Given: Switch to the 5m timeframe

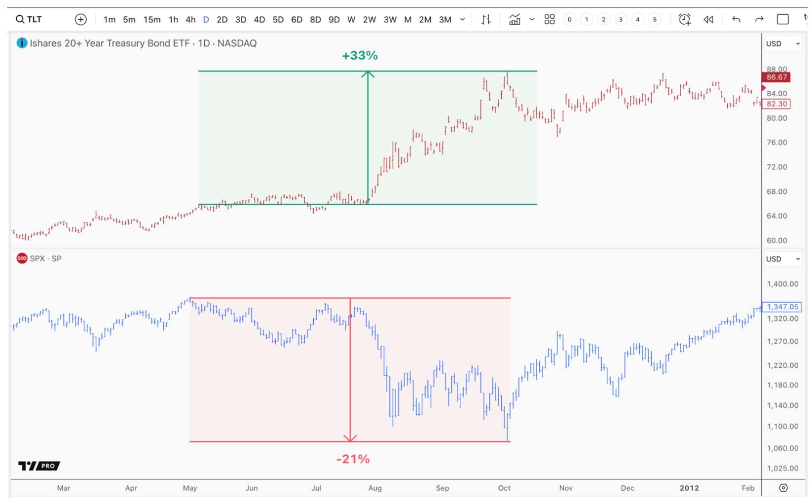Looking at the screenshot, I should (129, 19).
